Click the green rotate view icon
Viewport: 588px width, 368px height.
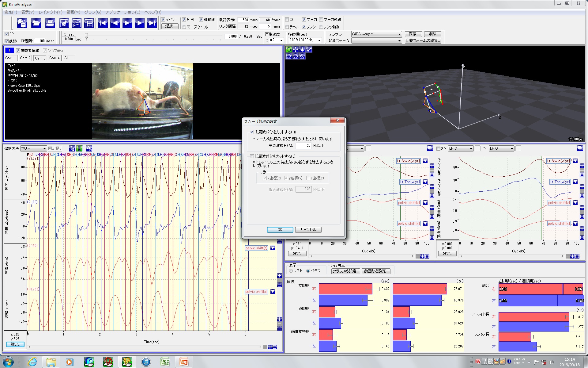tap(288, 49)
